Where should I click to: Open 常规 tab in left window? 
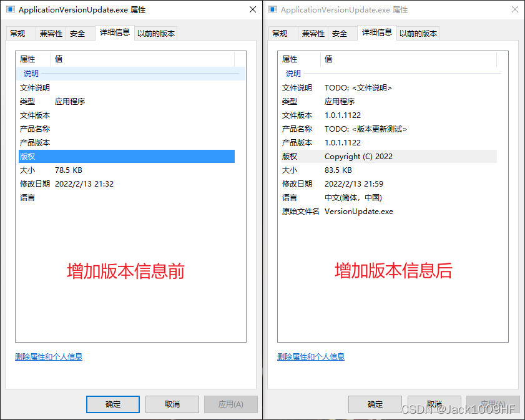point(21,34)
